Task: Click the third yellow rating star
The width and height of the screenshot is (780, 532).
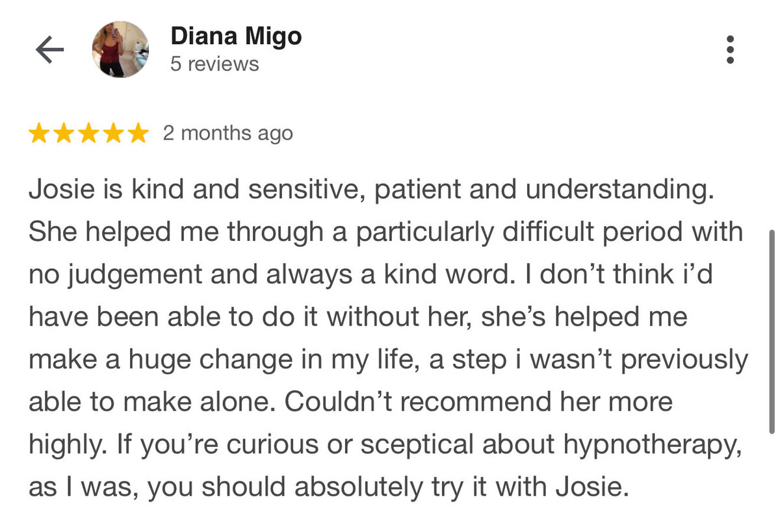Action: (89, 133)
